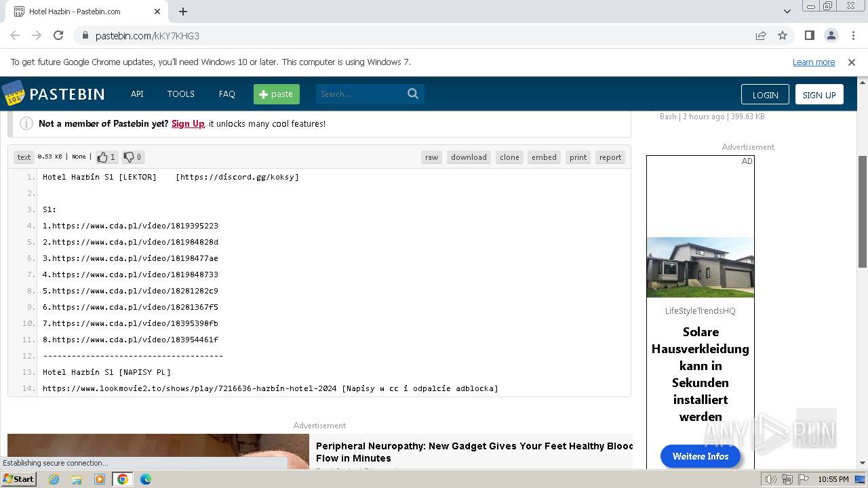
Task: Log in with LOGIN button
Action: coord(765,95)
